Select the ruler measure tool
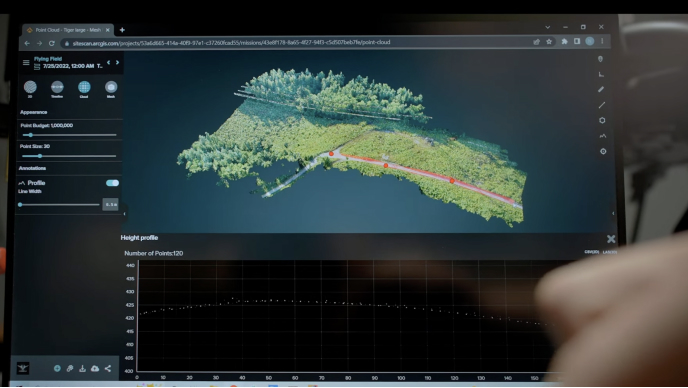This screenshot has width=688, height=388. (601, 90)
